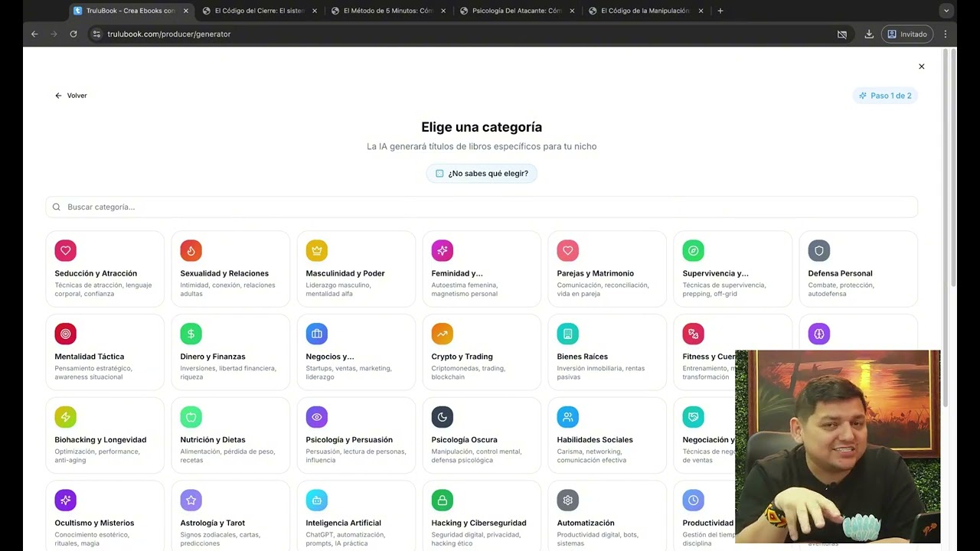Select the Defensa Personal shield icon
The image size is (980, 551).
(818, 250)
